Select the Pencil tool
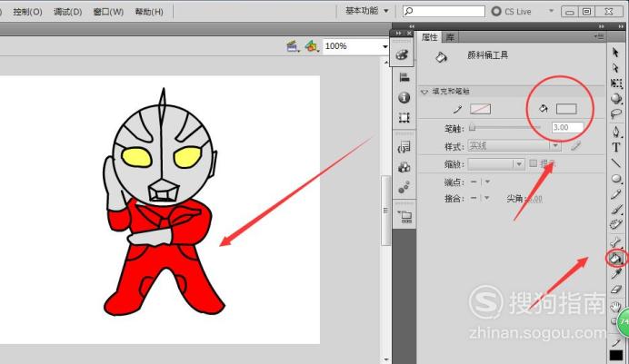 point(616,194)
